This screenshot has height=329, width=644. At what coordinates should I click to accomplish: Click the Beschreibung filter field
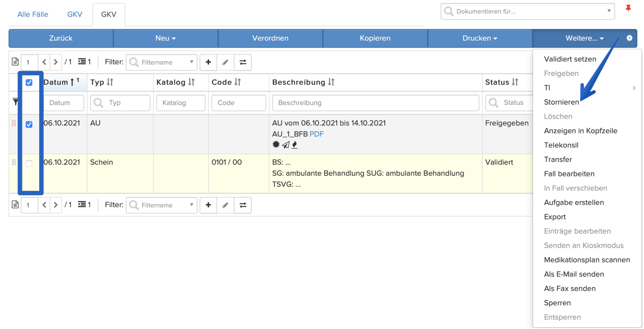point(376,103)
